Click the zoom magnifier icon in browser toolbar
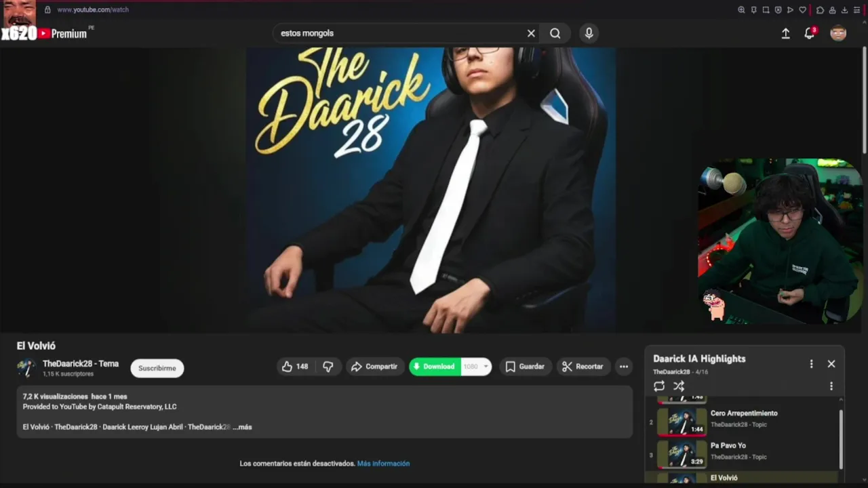Viewport: 868px width, 488px height. click(741, 10)
